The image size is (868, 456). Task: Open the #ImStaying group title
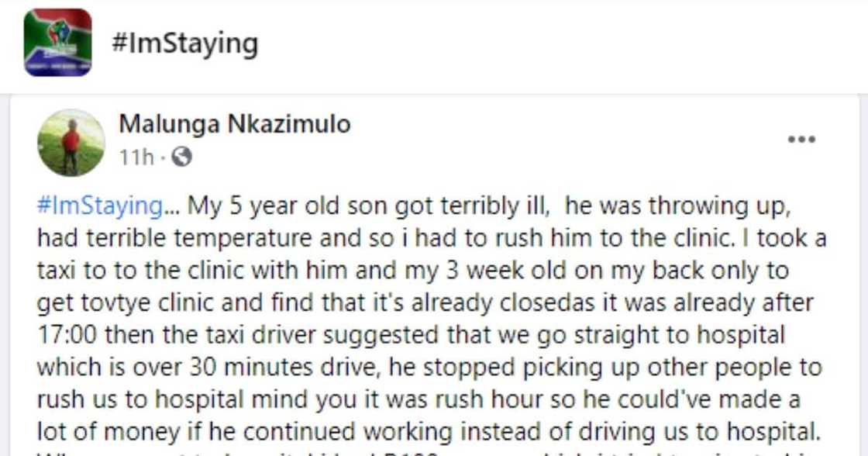tap(184, 43)
